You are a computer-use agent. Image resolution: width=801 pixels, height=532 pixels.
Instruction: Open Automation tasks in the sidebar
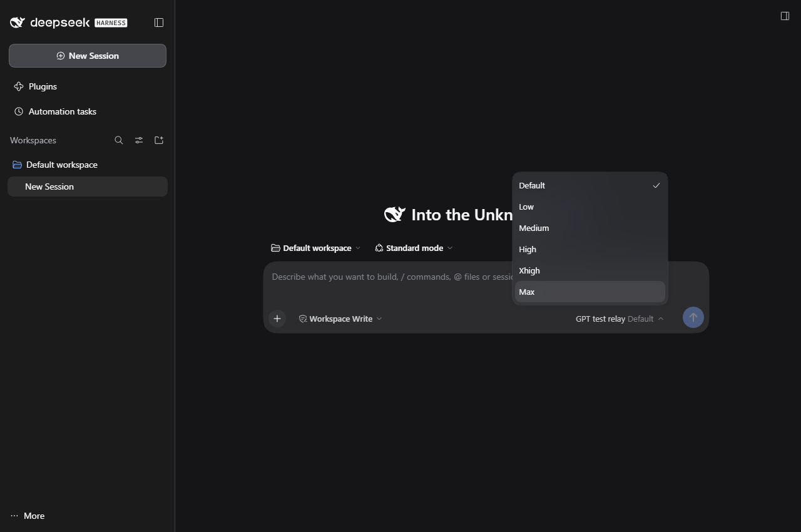[x=88, y=111]
